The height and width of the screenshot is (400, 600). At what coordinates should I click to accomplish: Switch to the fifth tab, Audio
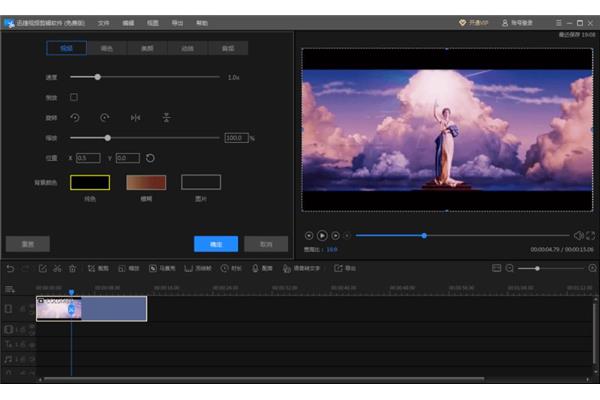point(228,48)
